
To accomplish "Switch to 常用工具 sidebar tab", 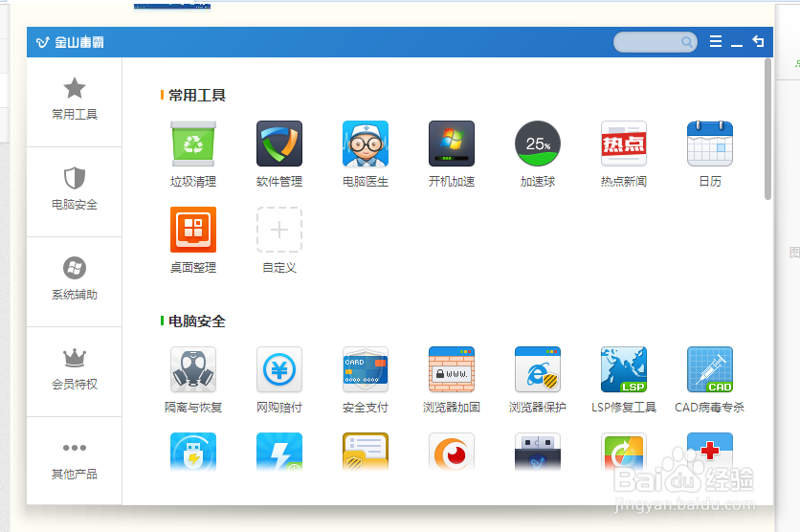I will point(75,101).
